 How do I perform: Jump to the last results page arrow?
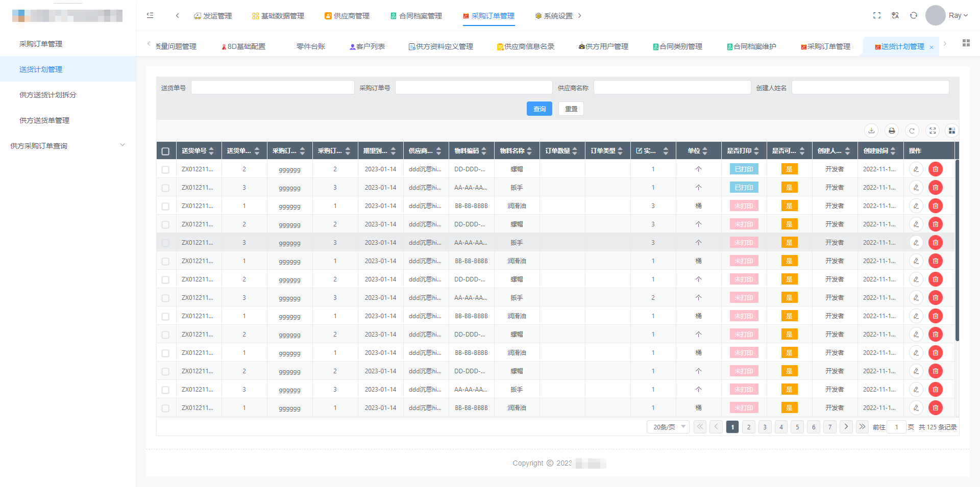click(x=862, y=427)
